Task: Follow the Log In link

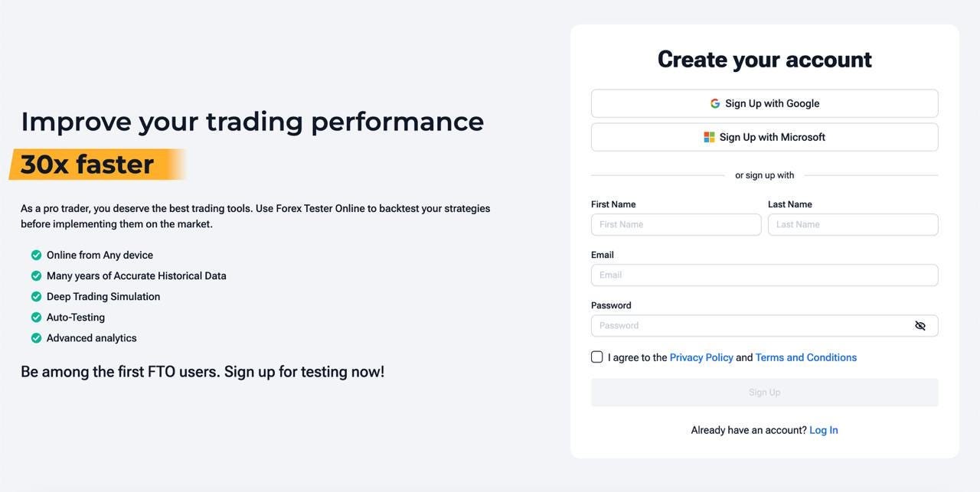Action: tap(824, 430)
